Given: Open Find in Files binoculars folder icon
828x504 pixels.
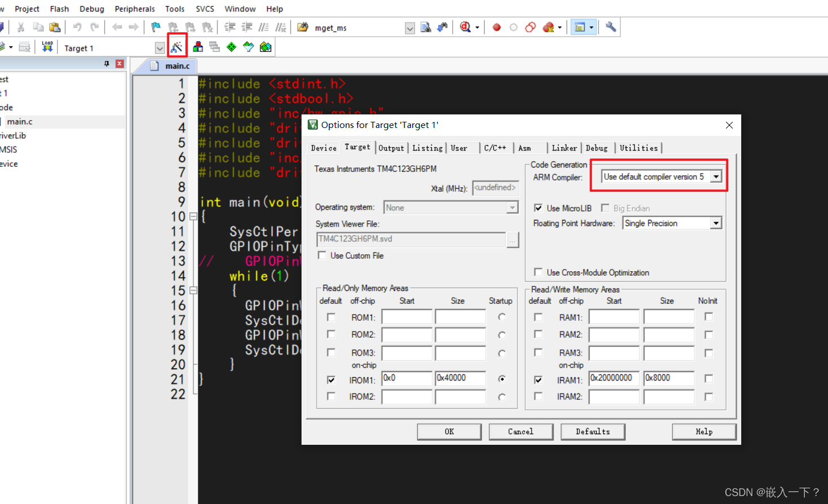Looking at the screenshot, I should (x=303, y=27).
